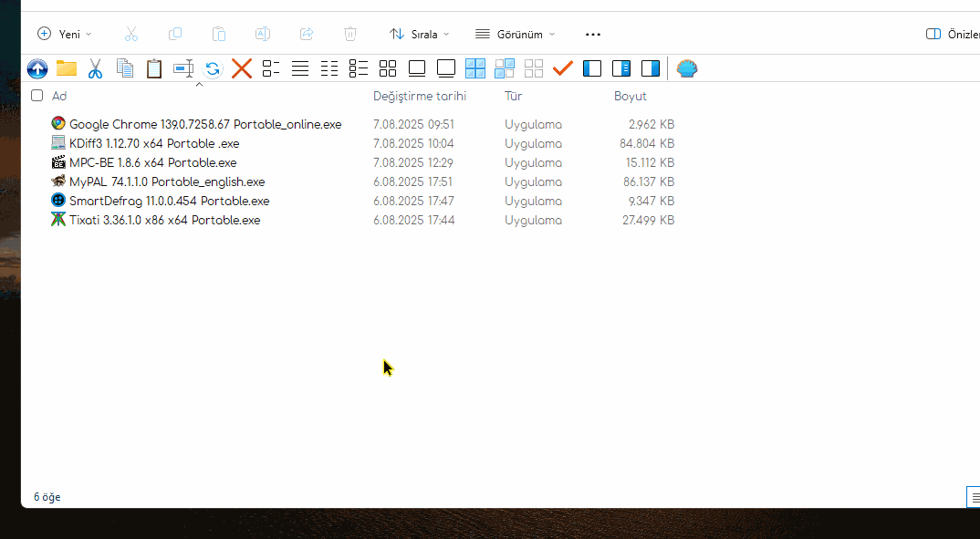Click the Yeni new item button

tap(65, 34)
